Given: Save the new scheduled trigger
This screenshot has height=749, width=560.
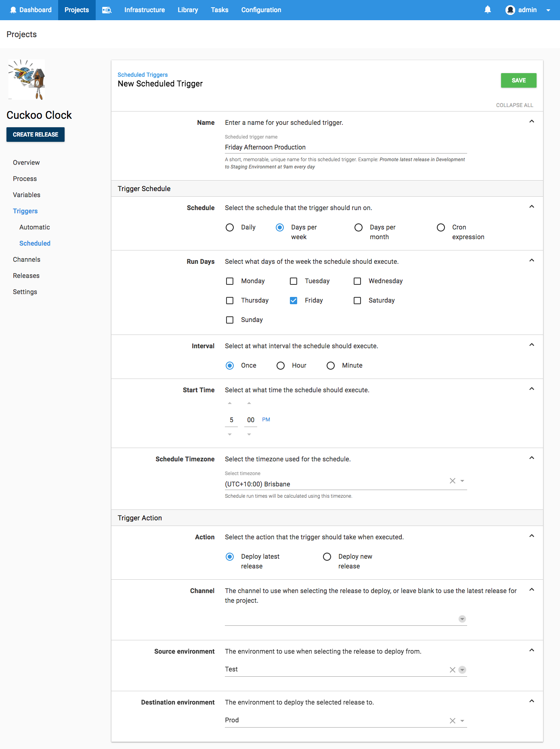Looking at the screenshot, I should (x=518, y=80).
